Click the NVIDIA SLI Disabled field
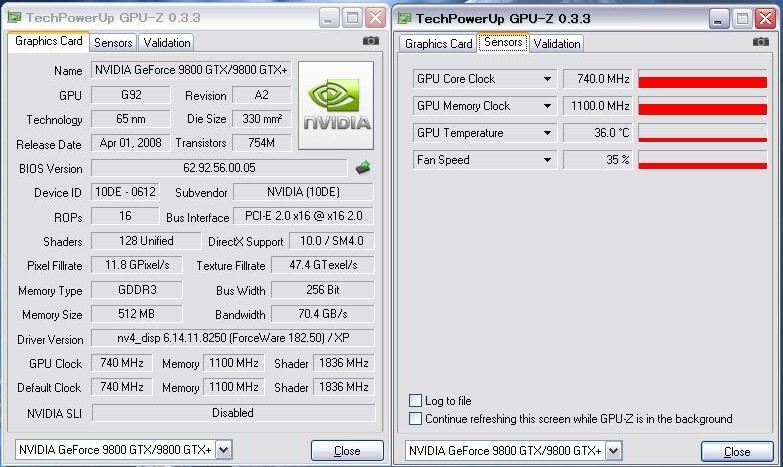This screenshot has height=467, width=783. coord(233,413)
